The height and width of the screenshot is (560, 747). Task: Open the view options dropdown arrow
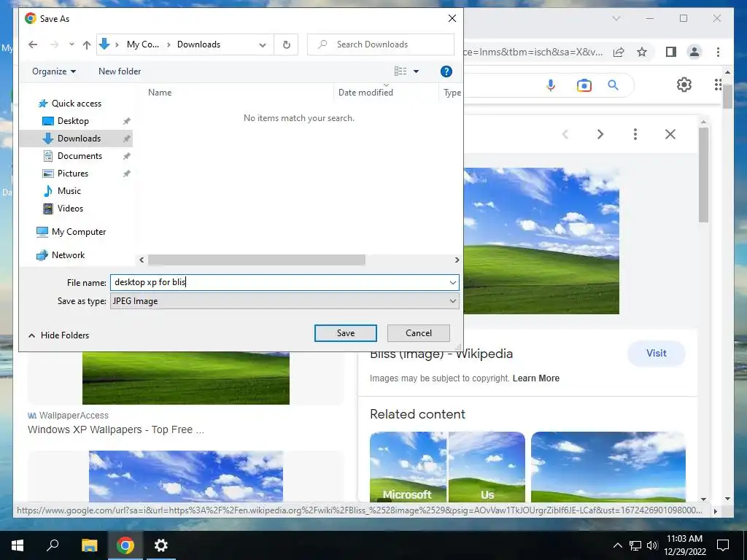[x=416, y=71]
